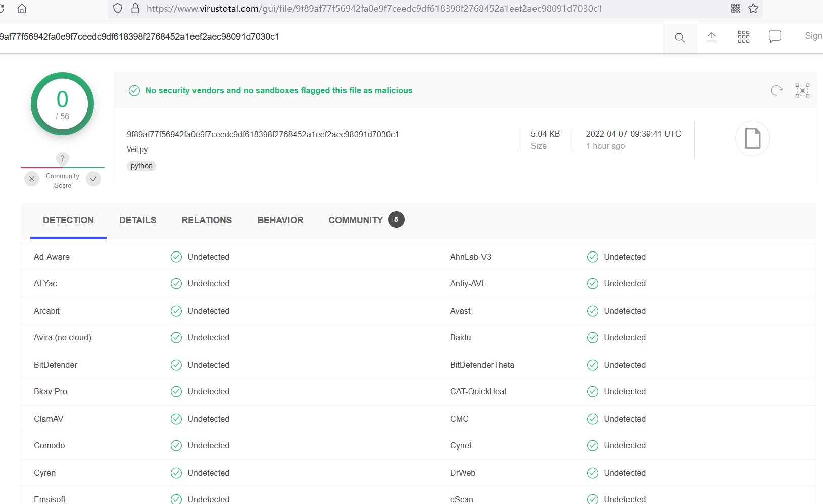Select the file hash text in the summary
Image resolution: width=823 pixels, height=504 pixels.
click(x=263, y=134)
